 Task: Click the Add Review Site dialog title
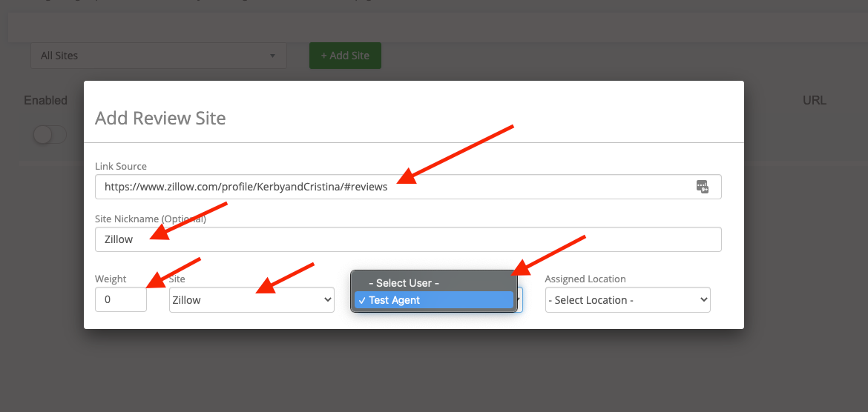pyautogui.click(x=160, y=118)
